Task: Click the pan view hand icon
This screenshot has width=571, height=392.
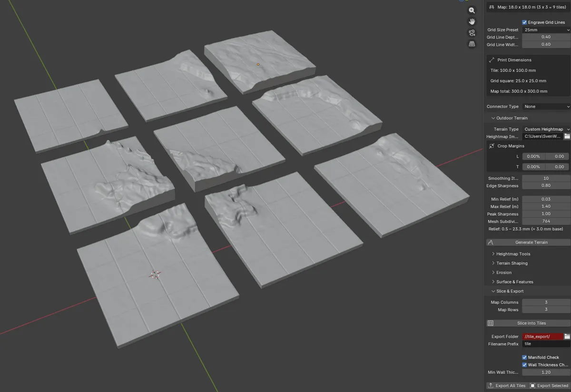Action: pos(472,21)
